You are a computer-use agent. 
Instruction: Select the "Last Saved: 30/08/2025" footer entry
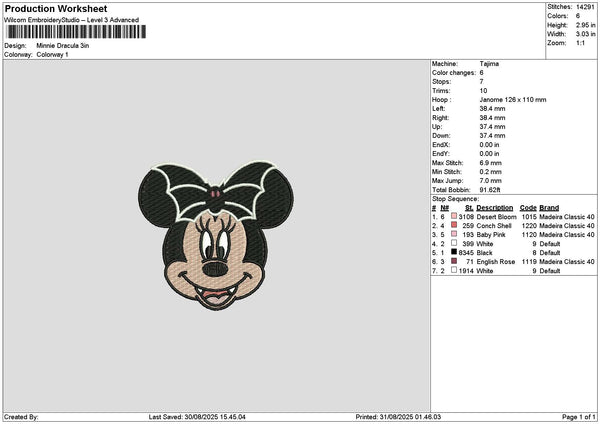pyautogui.click(x=197, y=417)
